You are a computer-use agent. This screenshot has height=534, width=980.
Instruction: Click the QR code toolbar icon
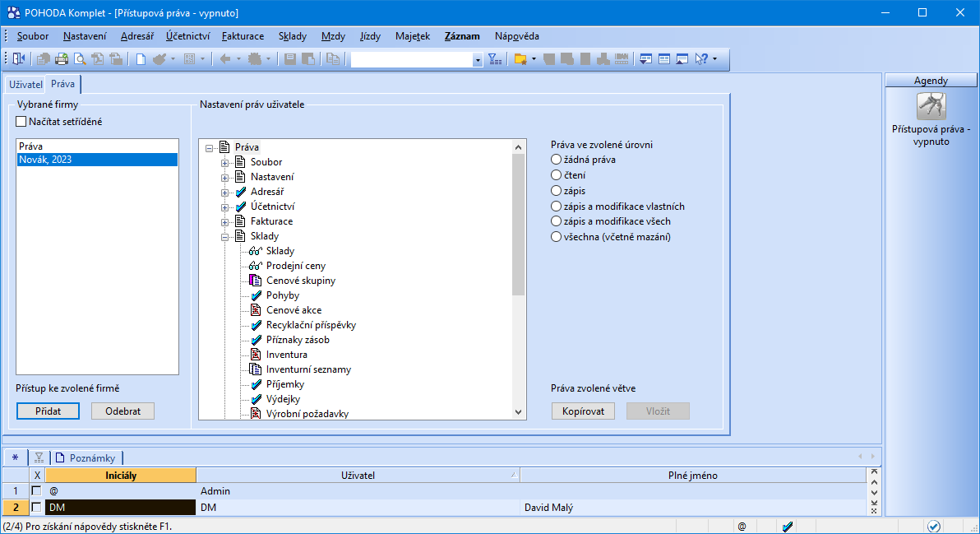tap(189, 58)
